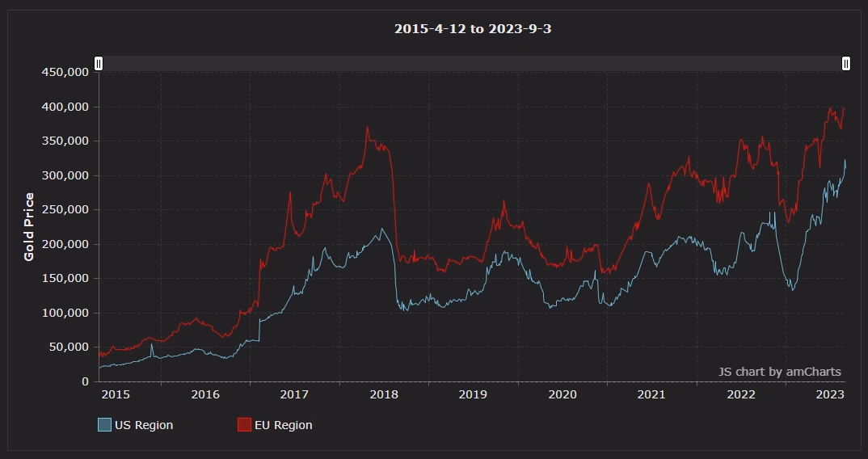Click the 2020 x-axis label
Image resolution: width=868 pixels, height=459 pixels.
point(563,394)
